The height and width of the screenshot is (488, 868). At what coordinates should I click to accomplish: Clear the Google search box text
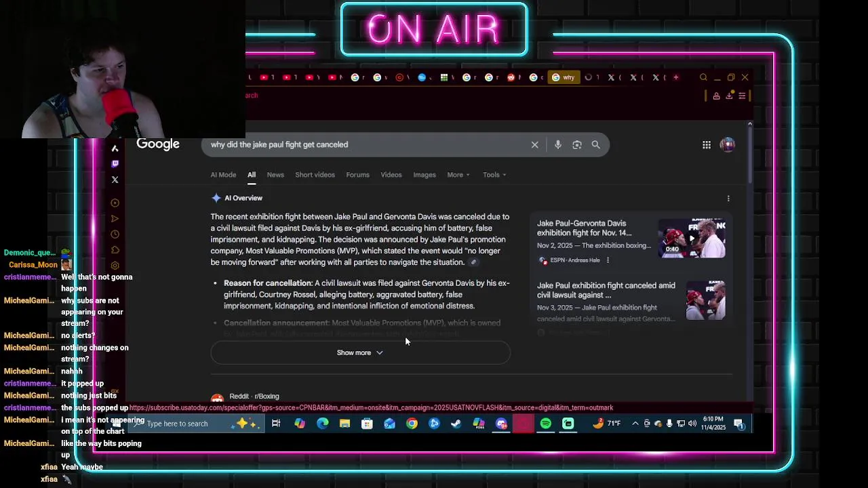(x=534, y=144)
